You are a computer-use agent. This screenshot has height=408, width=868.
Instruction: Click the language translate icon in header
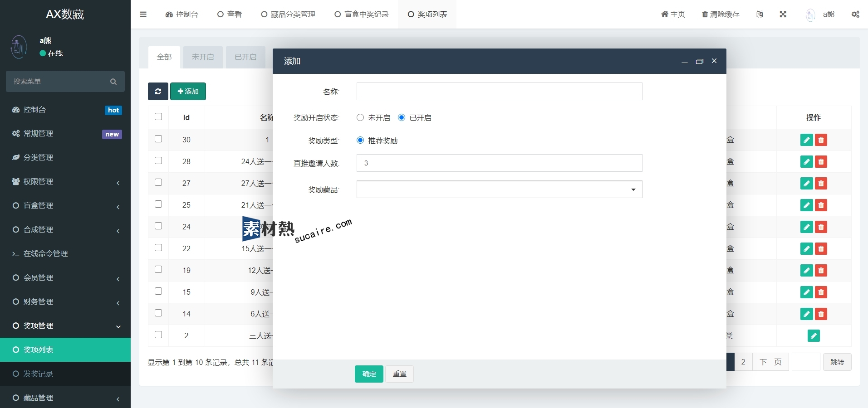pos(760,14)
